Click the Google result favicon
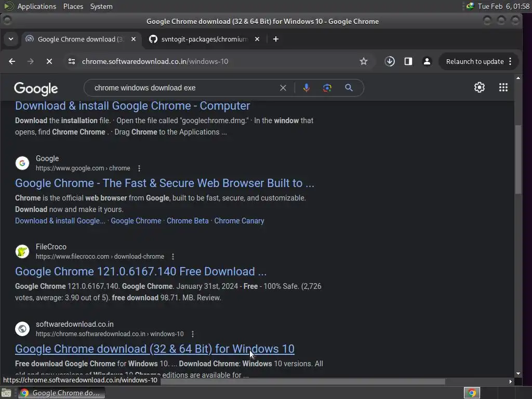This screenshot has width=532, height=399. [22, 163]
